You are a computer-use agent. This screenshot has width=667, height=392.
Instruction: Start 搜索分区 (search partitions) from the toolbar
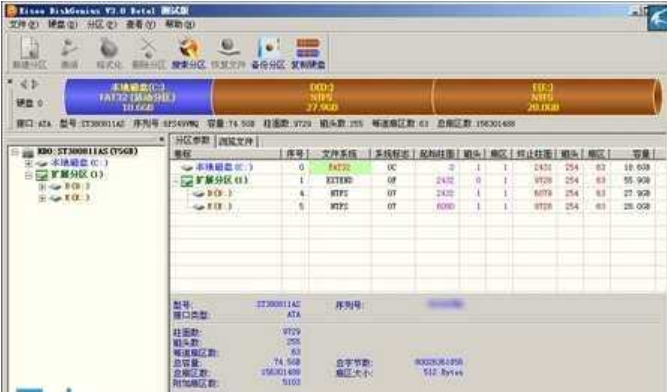tap(188, 53)
